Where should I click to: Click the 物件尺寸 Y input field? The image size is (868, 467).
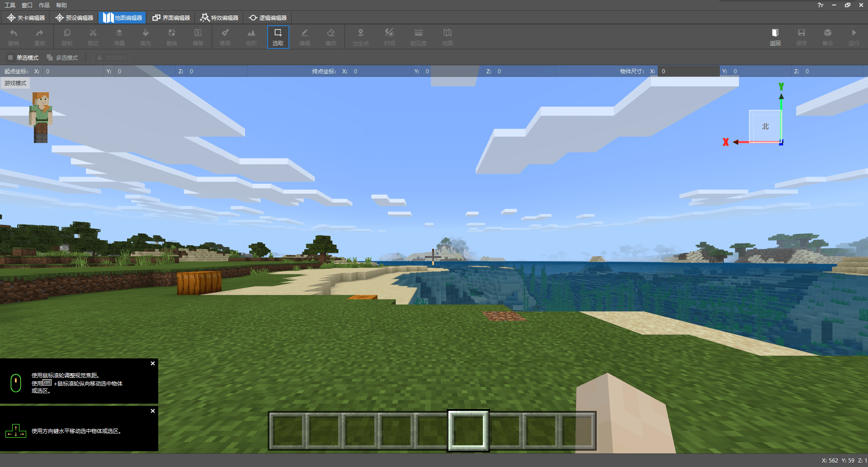pyautogui.click(x=761, y=71)
